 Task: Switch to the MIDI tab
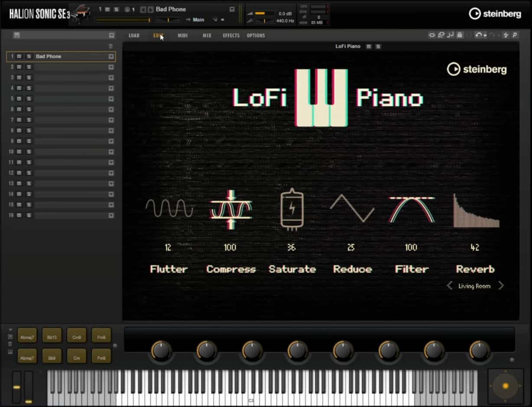(183, 36)
